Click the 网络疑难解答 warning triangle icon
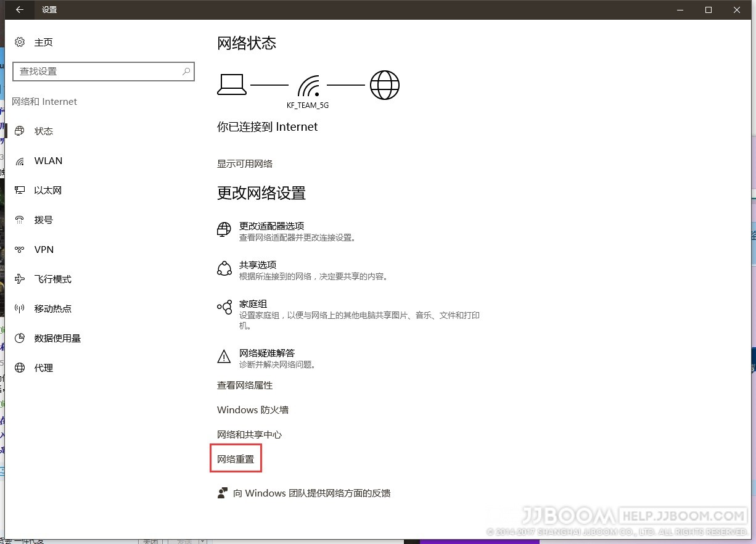The width and height of the screenshot is (756, 544). tap(224, 356)
